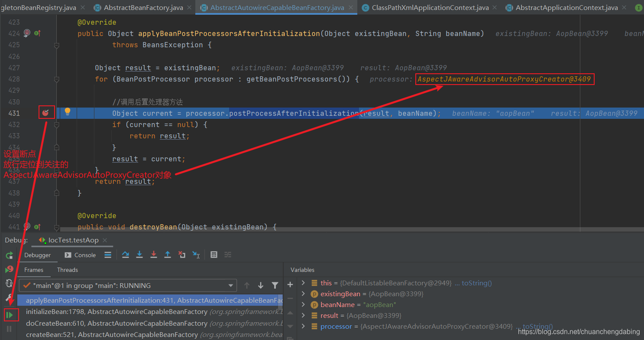Click the Pause Program icon
Image resolution: width=644 pixels, height=340 pixels.
coord(10,329)
